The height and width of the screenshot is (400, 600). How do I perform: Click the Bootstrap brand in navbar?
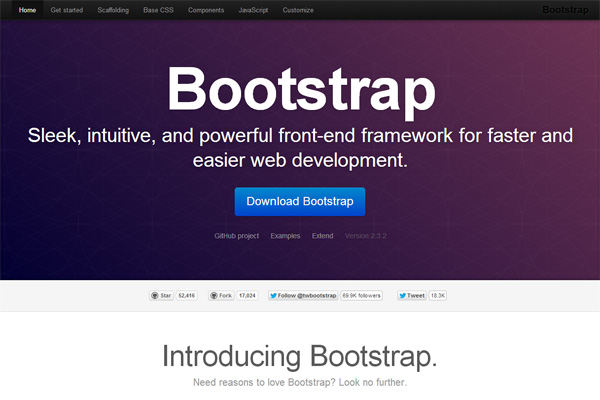(564, 10)
